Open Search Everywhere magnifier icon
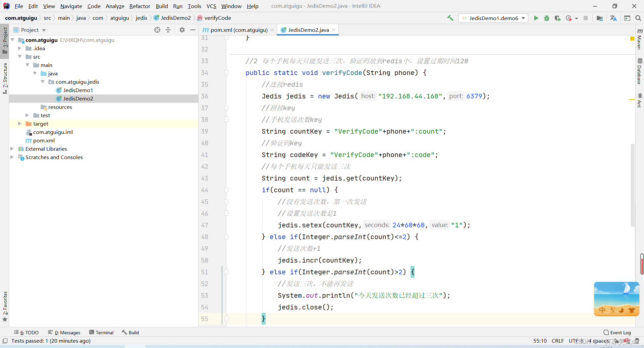The image size is (644, 348). tap(638, 18)
